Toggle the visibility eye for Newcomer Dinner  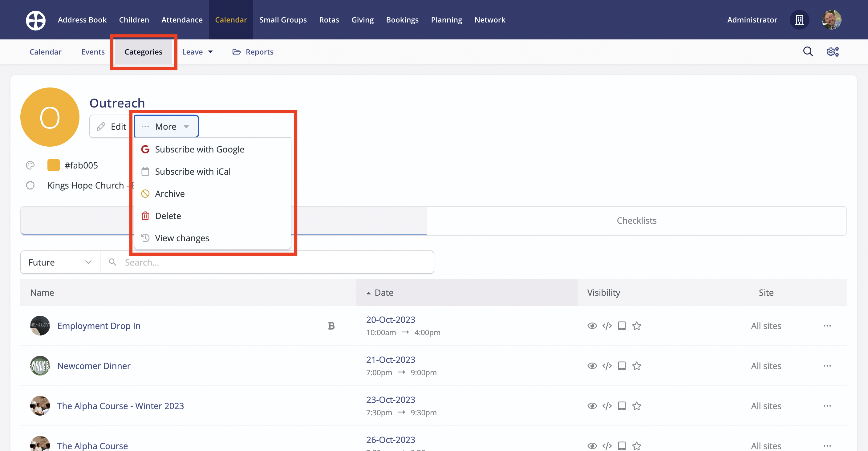click(x=592, y=365)
